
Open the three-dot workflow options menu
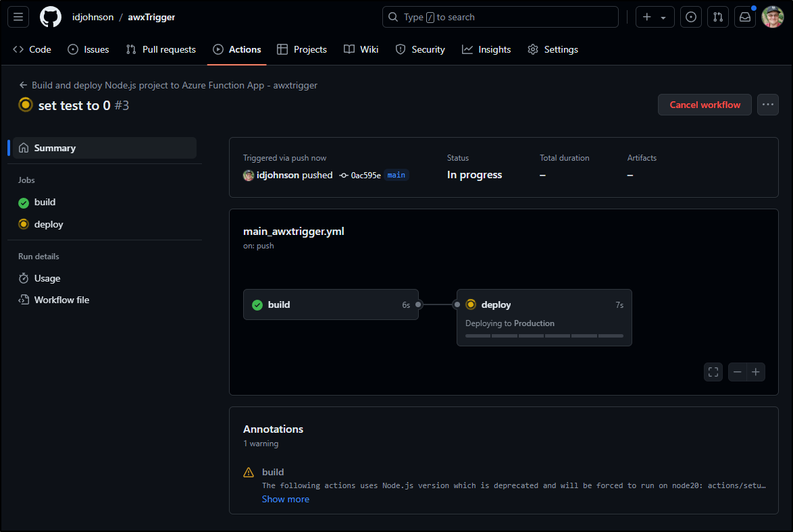768,105
